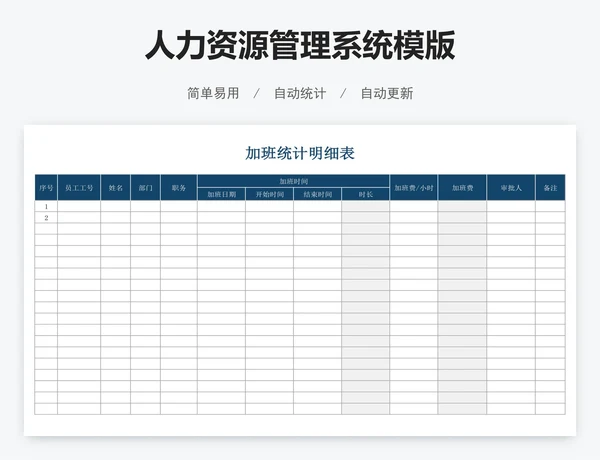Select the 姓名 column header

click(116, 188)
